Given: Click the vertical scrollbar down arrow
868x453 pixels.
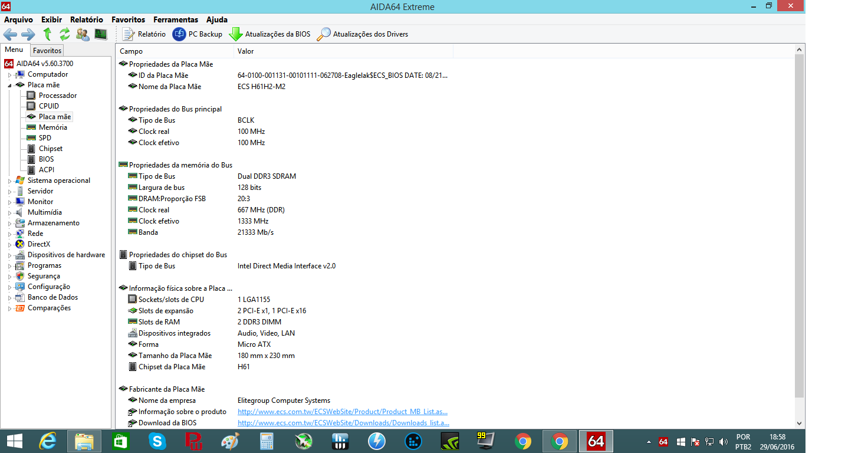Looking at the screenshot, I should [800, 423].
